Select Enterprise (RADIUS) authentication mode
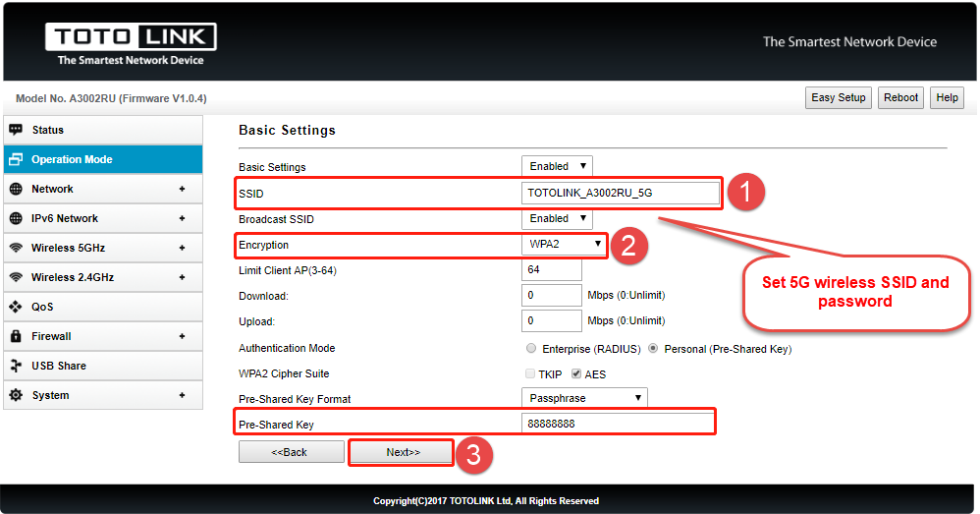The image size is (980, 514). tap(531, 348)
